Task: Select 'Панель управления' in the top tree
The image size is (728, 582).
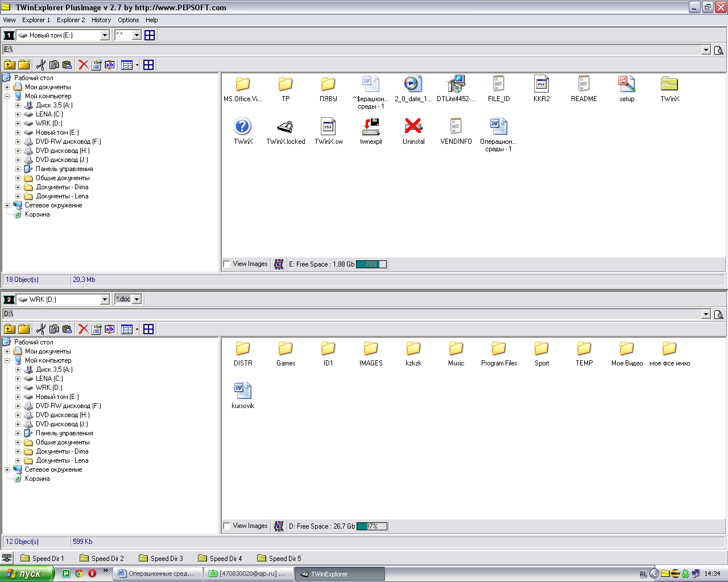Action: tap(64, 169)
